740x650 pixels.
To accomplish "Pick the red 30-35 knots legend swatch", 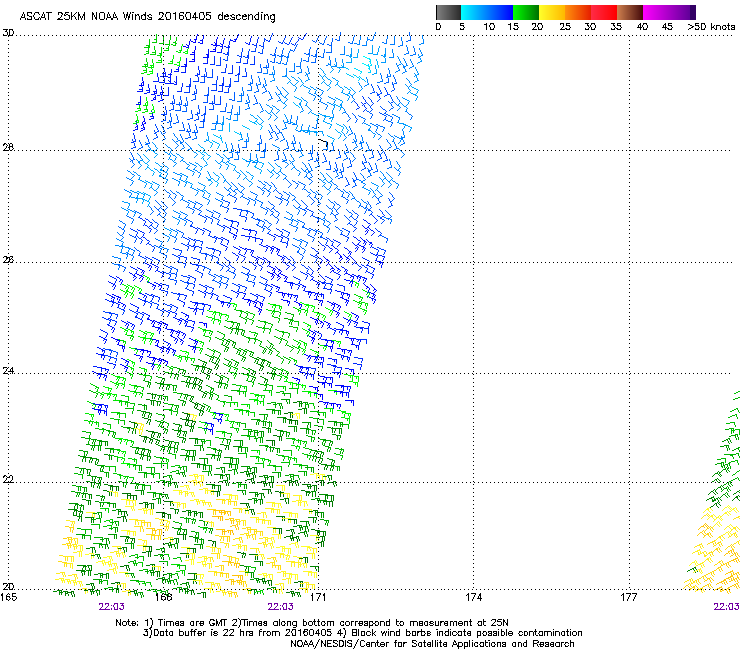I will click(x=604, y=12).
